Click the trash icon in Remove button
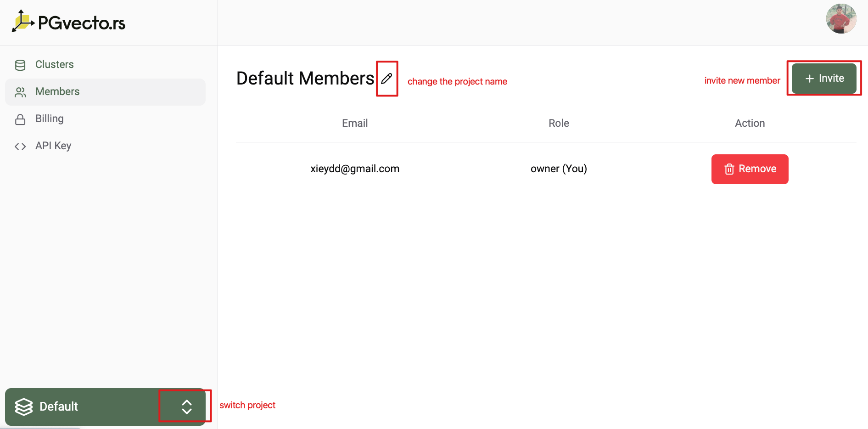 coord(729,169)
